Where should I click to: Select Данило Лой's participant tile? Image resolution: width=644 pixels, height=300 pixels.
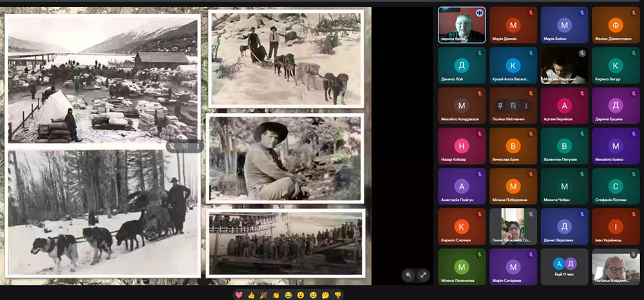click(462, 66)
